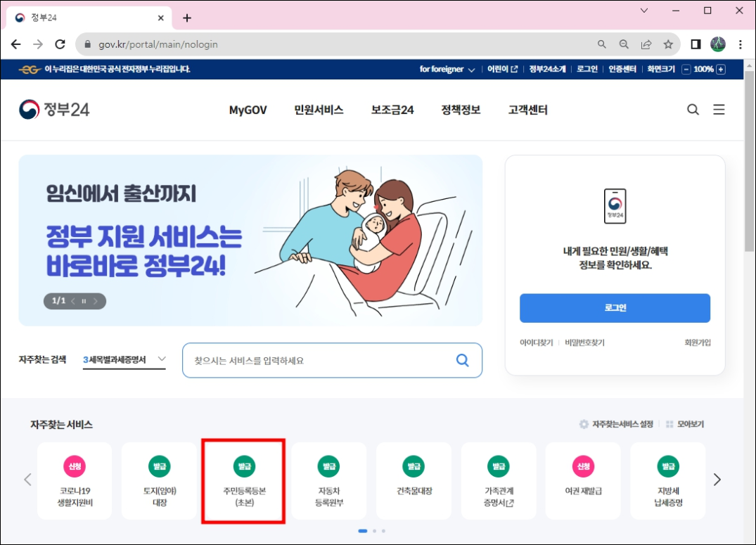Open 코로나19 생활지원비 service
Image resolution: width=756 pixels, height=545 pixels.
(75, 481)
